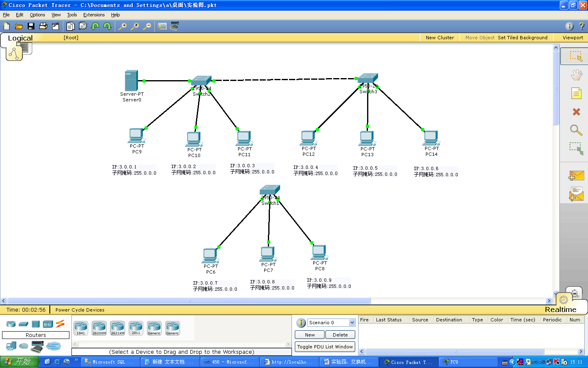Select the Switch2 device on canvas
This screenshot has width=588, height=368.
click(x=201, y=81)
